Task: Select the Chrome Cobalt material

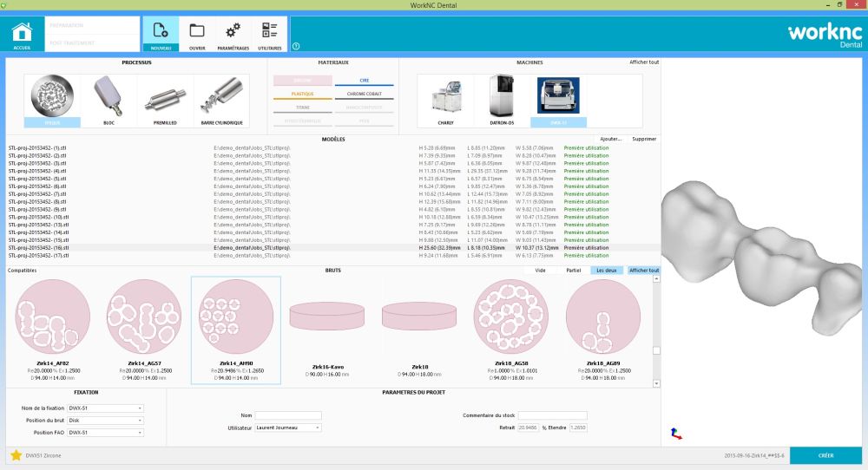Action: (365, 94)
